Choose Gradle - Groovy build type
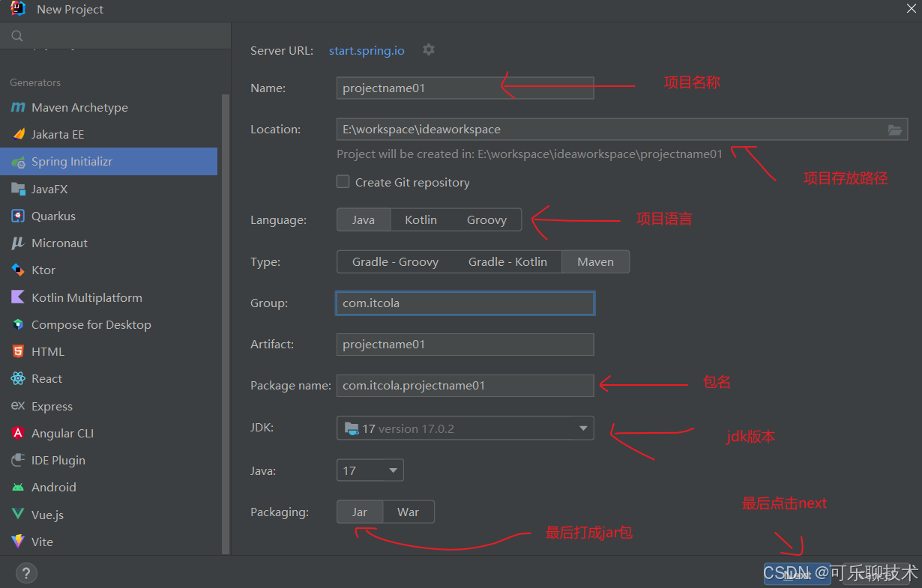Viewport: 922px width, 588px height. pyautogui.click(x=395, y=261)
